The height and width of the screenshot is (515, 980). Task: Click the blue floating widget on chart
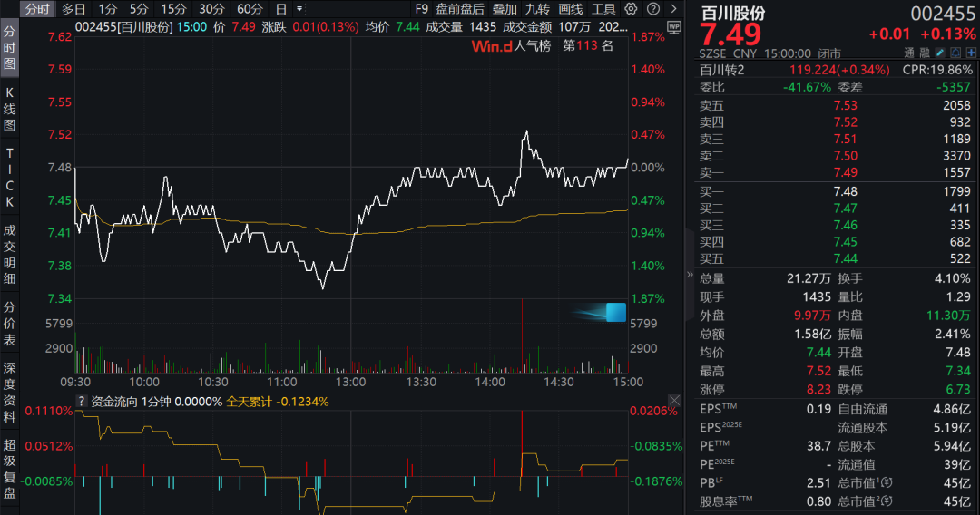pyautogui.click(x=615, y=312)
